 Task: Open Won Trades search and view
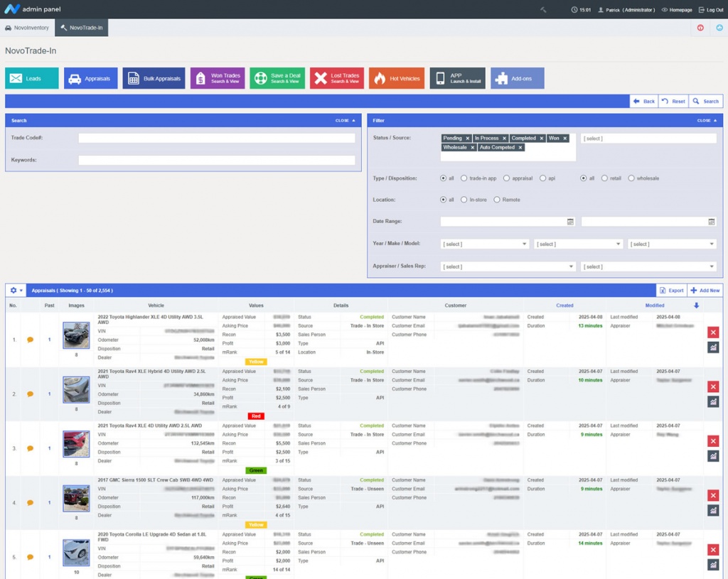point(218,78)
